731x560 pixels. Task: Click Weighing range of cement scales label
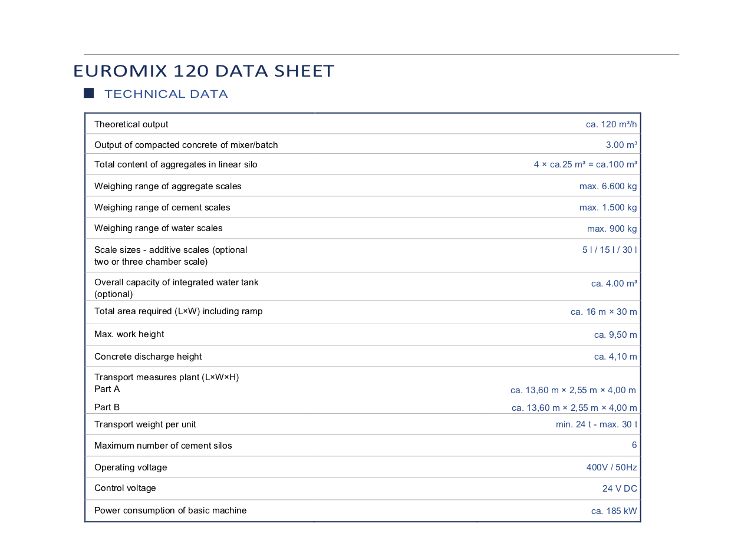tap(162, 207)
